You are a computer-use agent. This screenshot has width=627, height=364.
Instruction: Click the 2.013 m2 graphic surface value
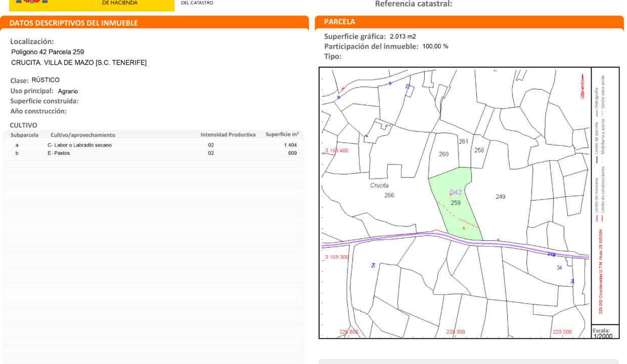click(403, 36)
